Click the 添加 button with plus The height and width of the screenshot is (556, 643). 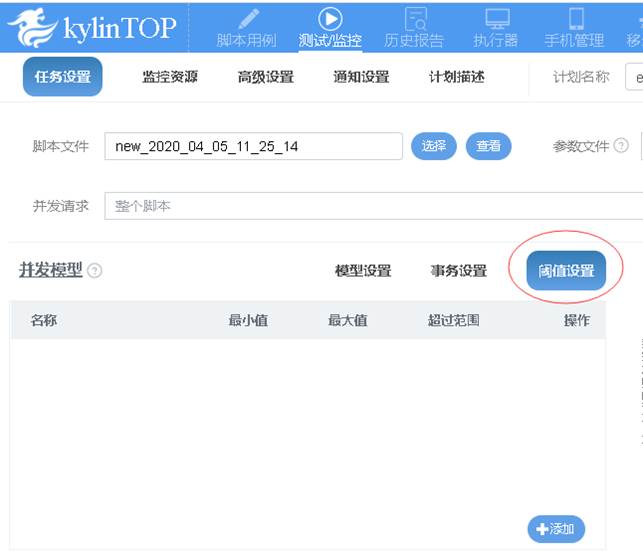(556, 529)
